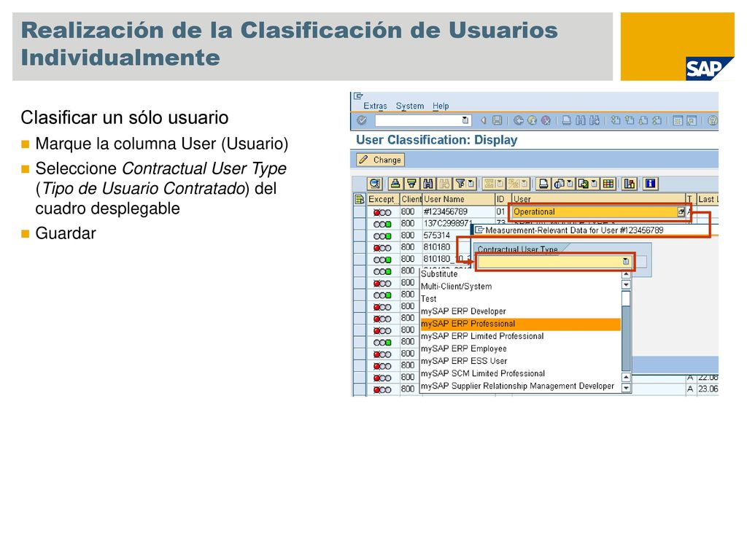Click the Print icon in the grid toolbar
The height and width of the screenshot is (560, 747).
click(x=543, y=183)
